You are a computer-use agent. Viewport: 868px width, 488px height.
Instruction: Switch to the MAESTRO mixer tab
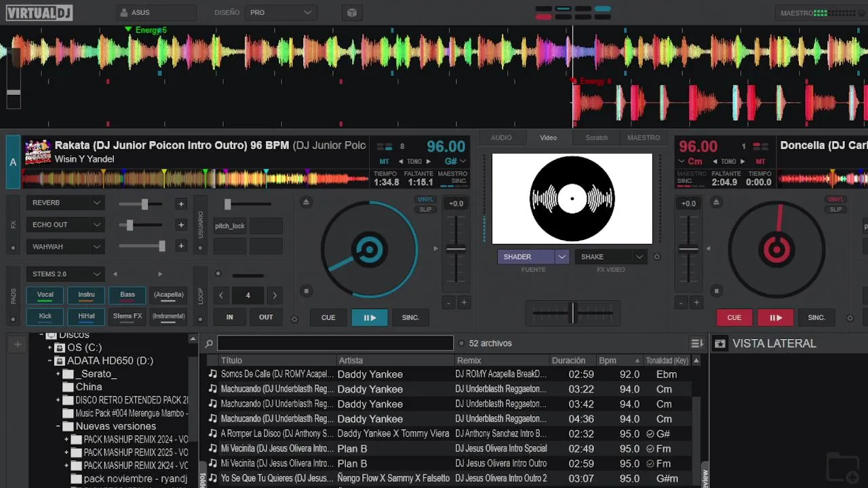[644, 138]
